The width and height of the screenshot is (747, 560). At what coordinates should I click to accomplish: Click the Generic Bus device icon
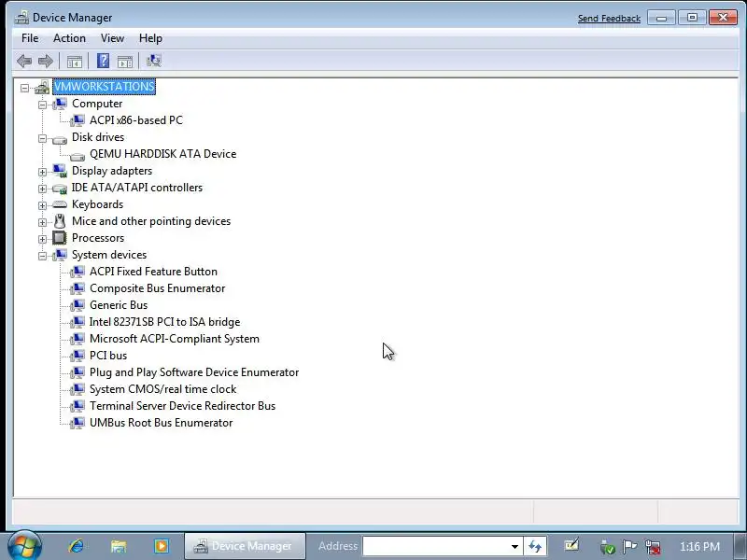[78, 306]
